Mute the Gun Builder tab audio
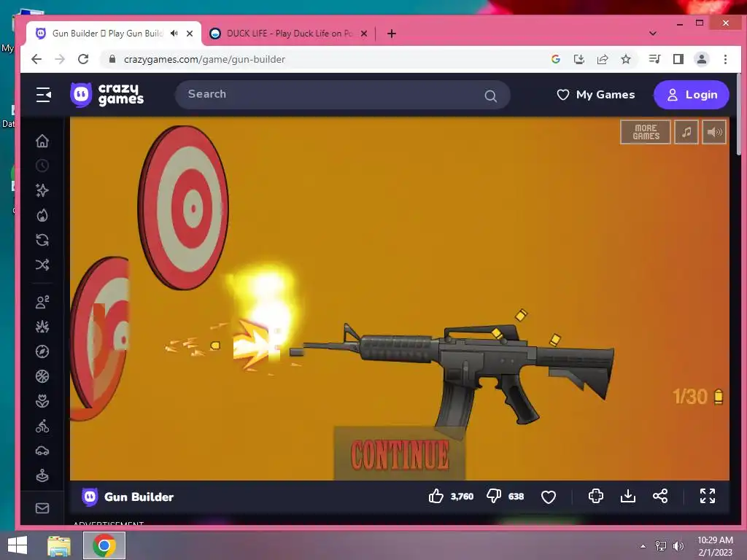The height and width of the screenshot is (560, 747). 174,34
